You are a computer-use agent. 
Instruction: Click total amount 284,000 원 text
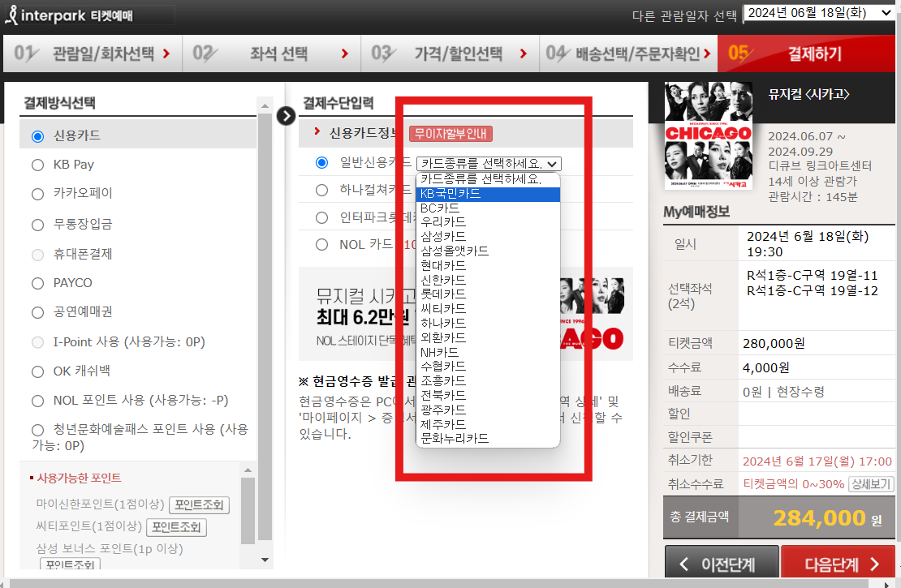click(827, 518)
